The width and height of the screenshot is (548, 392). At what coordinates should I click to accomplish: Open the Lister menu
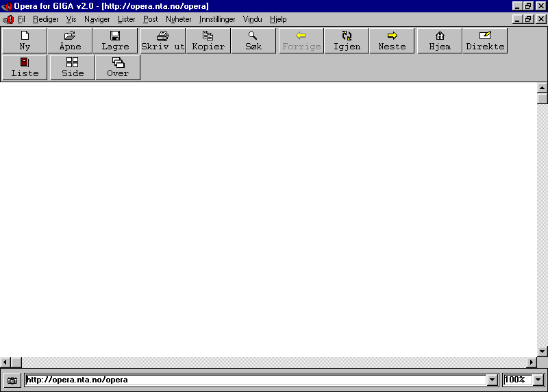tap(126, 19)
